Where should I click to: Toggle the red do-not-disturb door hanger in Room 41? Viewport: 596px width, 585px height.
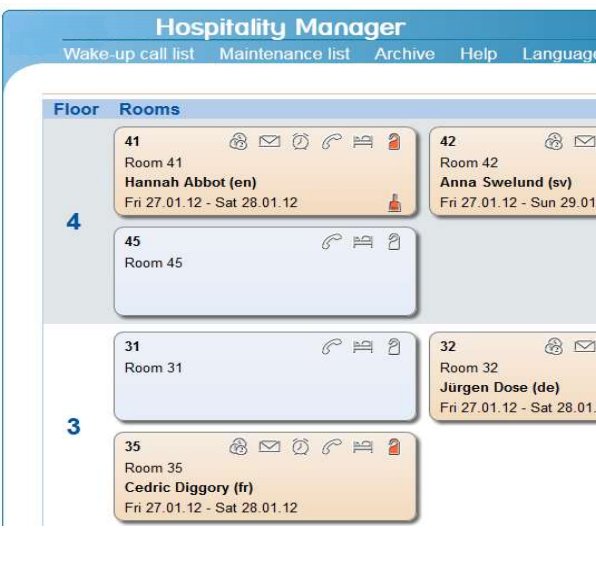click(x=394, y=142)
